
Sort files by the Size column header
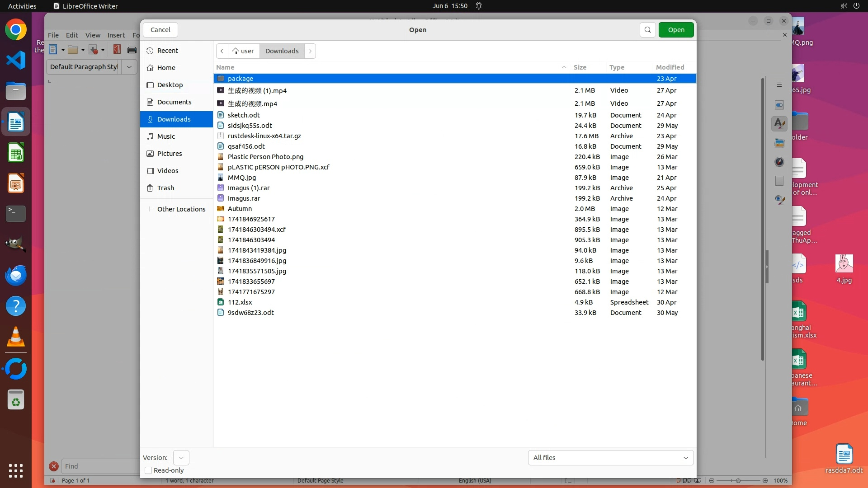580,67
